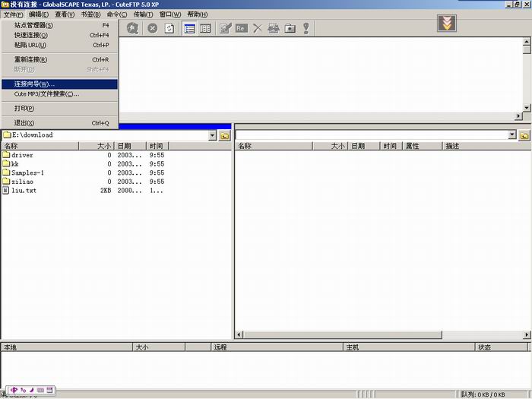Select 打印(P) menu entry
Screen dimensions: 532x399
click(60, 108)
